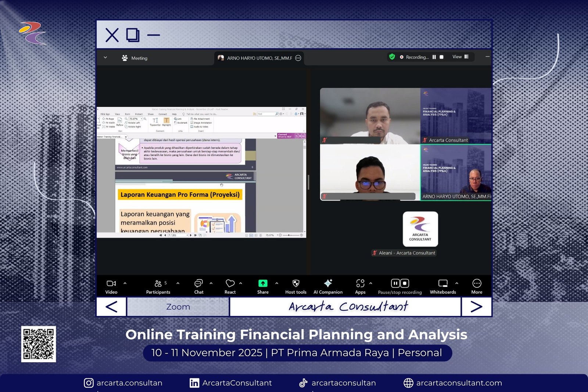Click the green Share screen icon
588x392 pixels.
pos(263,284)
